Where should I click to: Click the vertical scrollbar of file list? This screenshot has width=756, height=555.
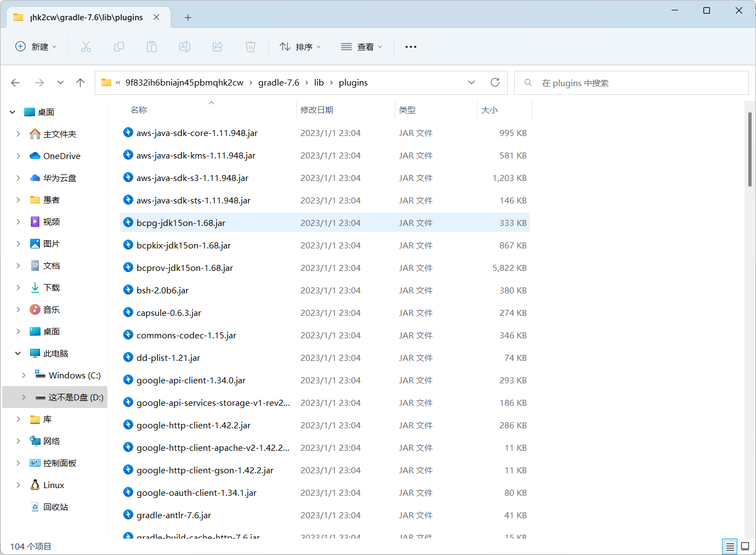point(749,149)
